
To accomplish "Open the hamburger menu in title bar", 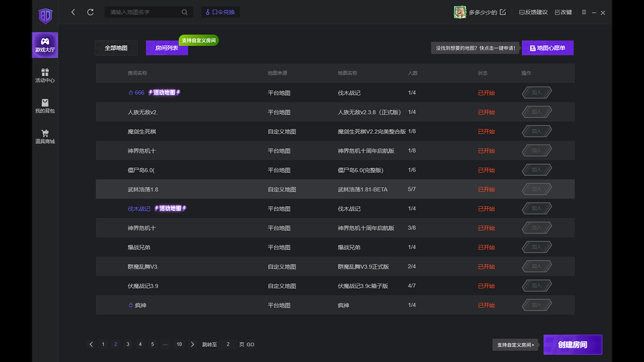I will (x=584, y=12).
